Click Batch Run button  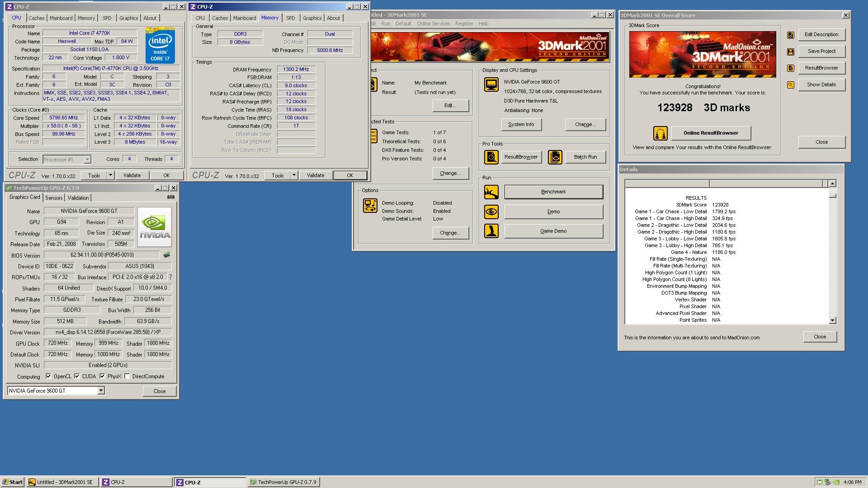(x=585, y=157)
